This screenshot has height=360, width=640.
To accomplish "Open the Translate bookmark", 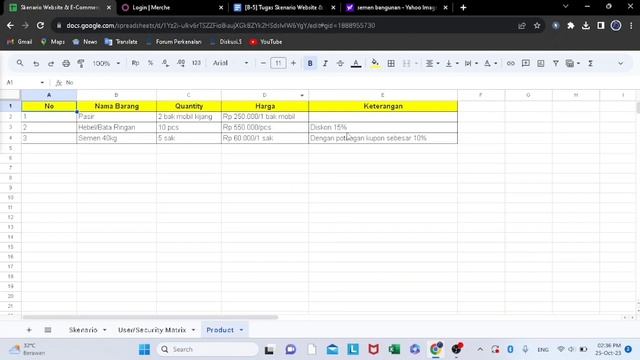I will (121, 42).
